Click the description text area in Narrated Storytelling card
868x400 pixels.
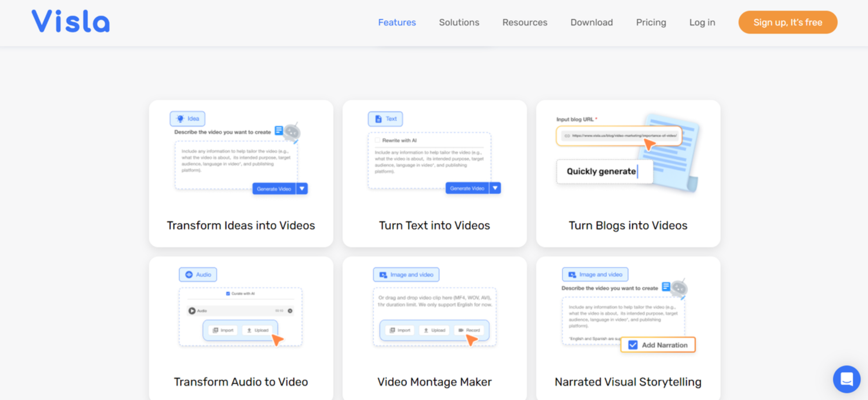tap(623, 320)
